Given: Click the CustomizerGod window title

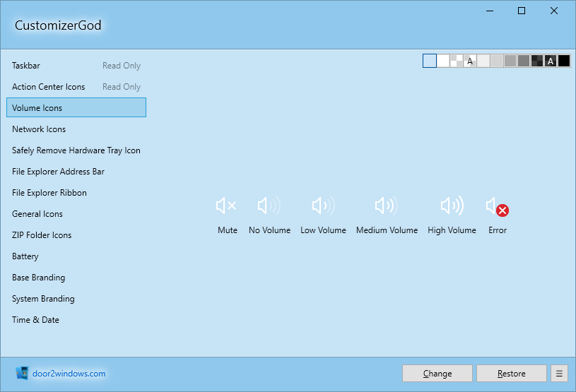Looking at the screenshot, I should [x=58, y=25].
